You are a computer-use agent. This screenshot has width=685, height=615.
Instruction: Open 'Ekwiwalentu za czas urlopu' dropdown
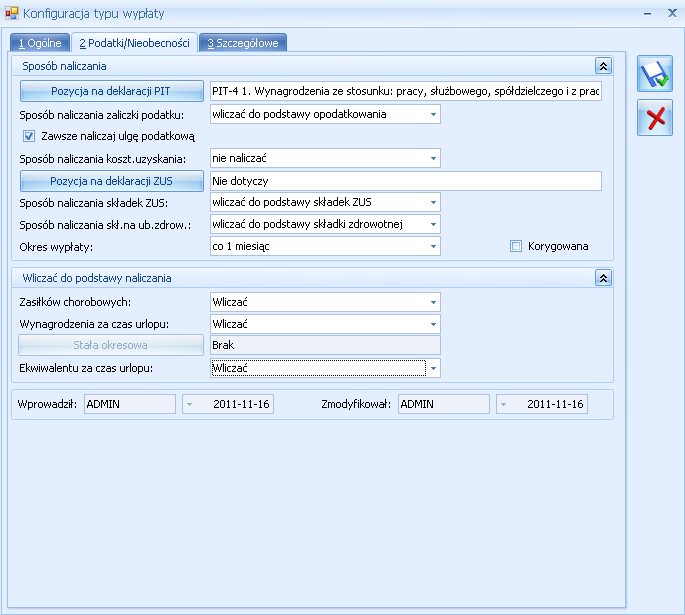pyautogui.click(x=433, y=368)
